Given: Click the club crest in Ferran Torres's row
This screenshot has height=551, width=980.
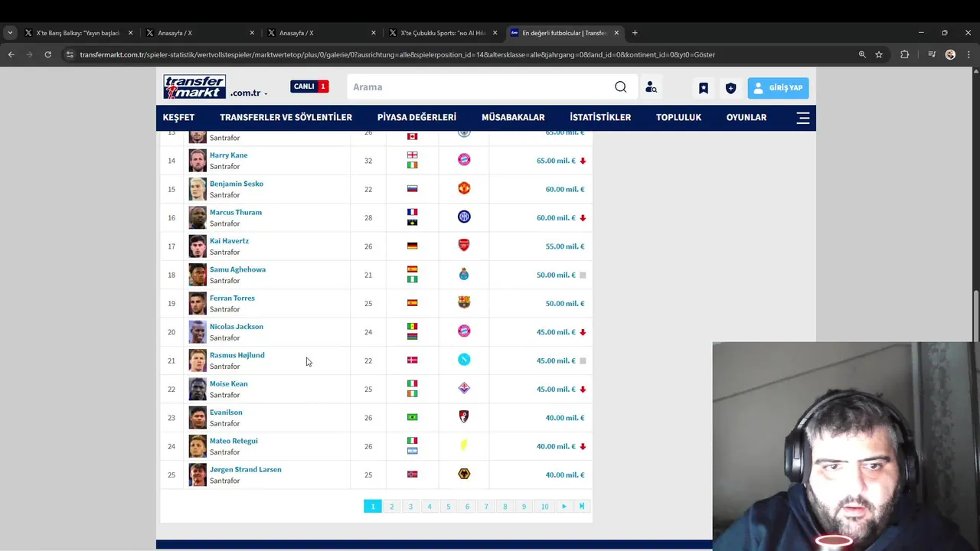Looking at the screenshot, I should 464,302.
